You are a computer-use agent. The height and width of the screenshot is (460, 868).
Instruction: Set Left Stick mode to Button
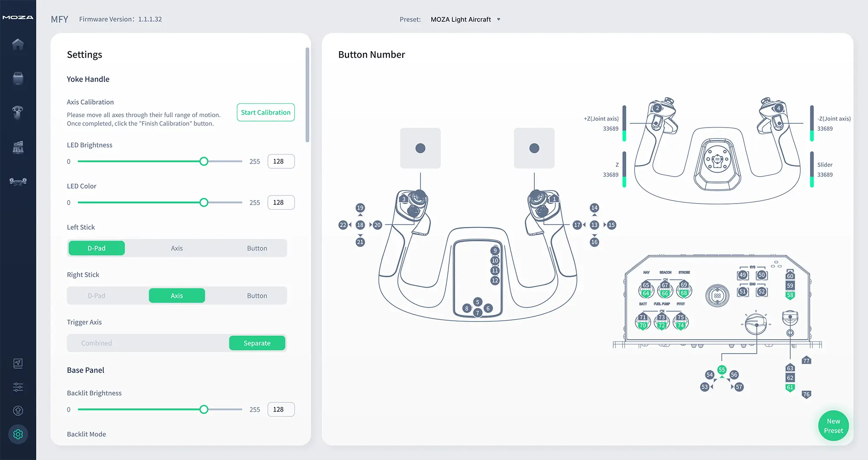coord(257,248)
